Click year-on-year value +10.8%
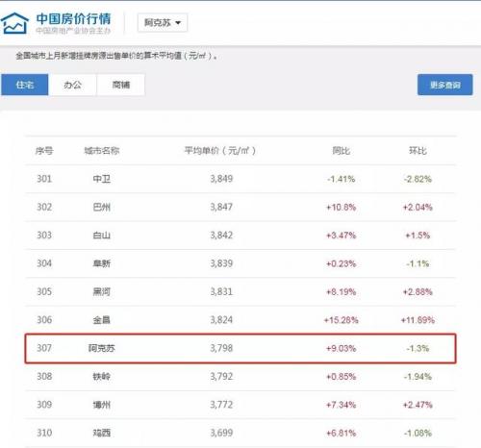 (341, 207)
